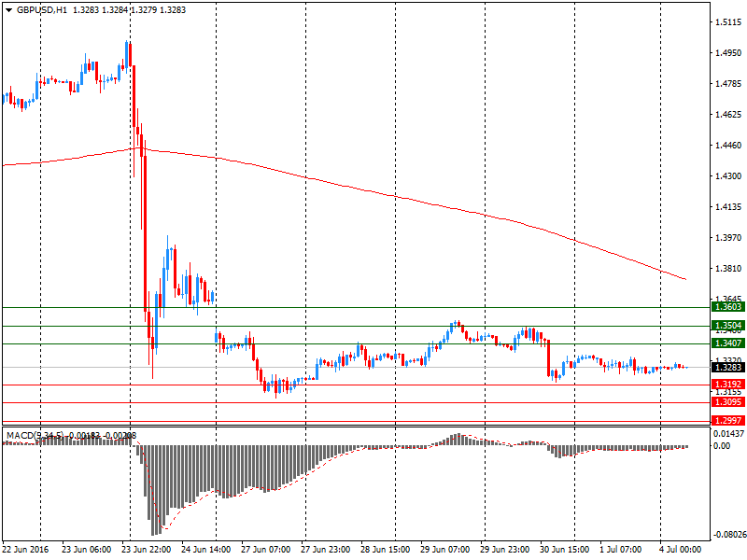Click the 1.4625 price scale value
Image resolution: width=747 pixels, height=560 pixels.
coord(728,114)
